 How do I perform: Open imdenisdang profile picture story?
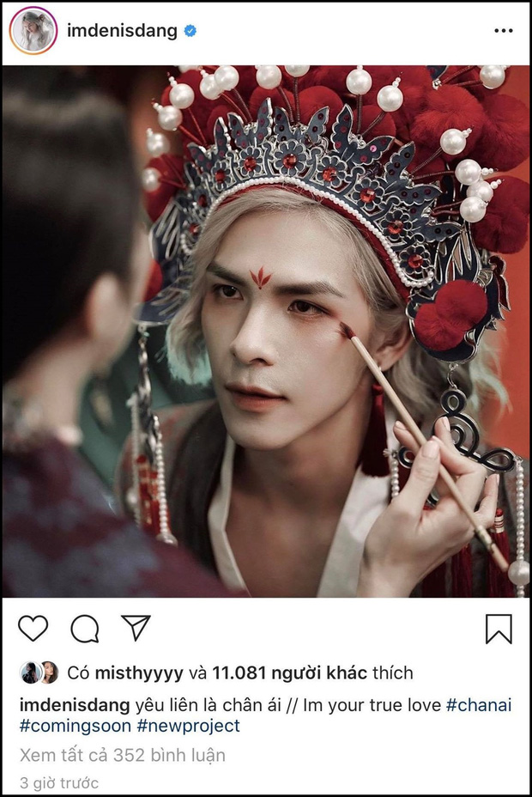tap(33, 31)
